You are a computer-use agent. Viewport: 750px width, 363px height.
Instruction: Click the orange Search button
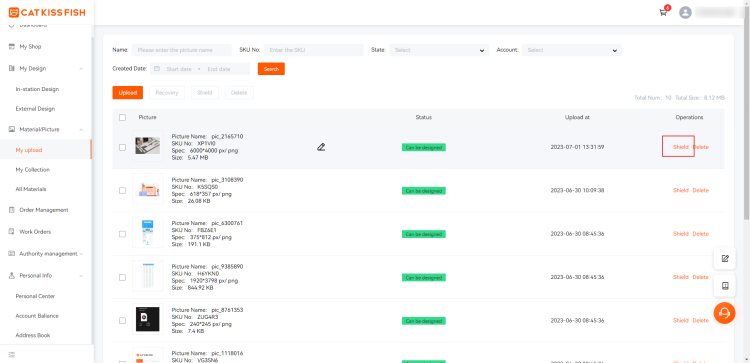point(271,69)
